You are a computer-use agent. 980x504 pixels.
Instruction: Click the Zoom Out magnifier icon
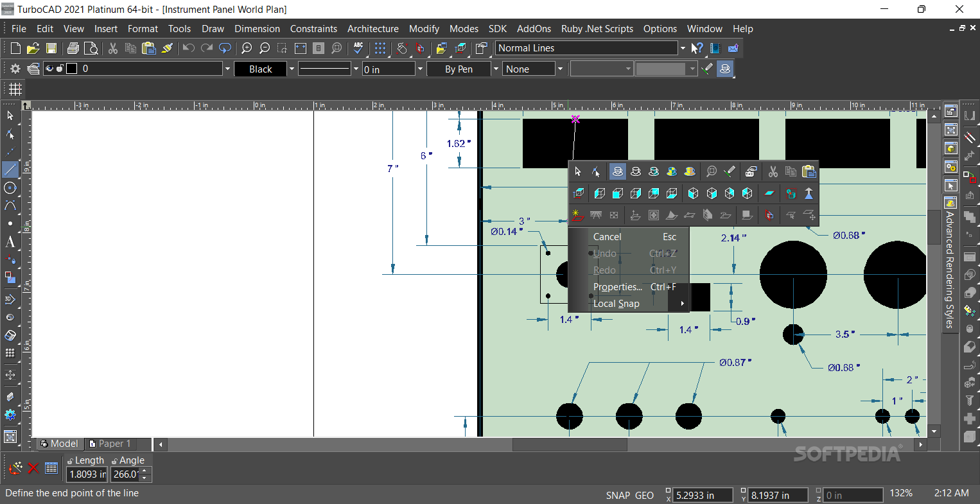265,48
